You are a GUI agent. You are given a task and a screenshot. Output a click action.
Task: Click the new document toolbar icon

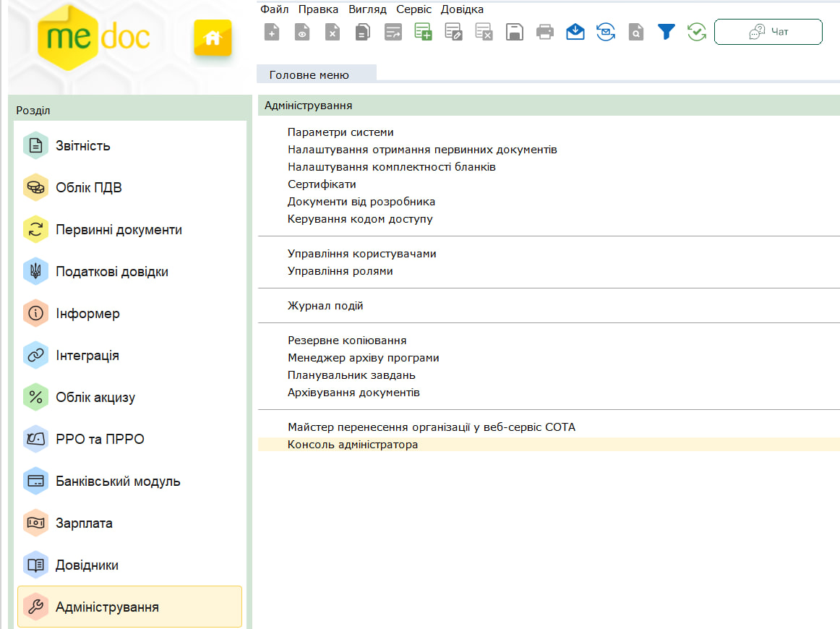pos(272,32)
